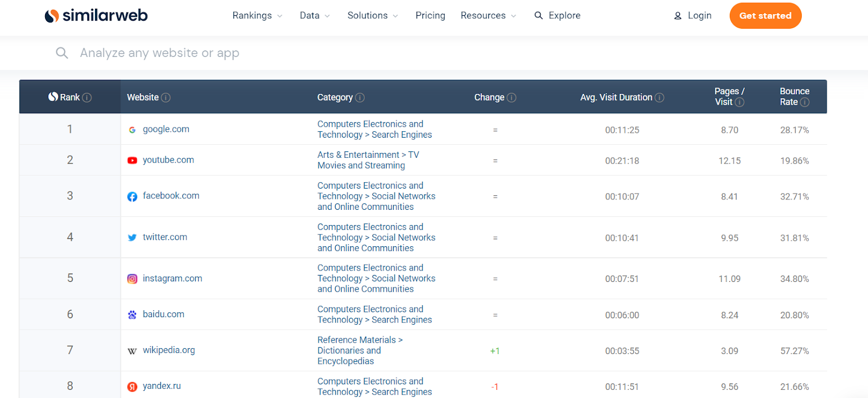Click the 57.27% bounce rate value
This screenshot has width=868, height=398.
pos(795,351)
